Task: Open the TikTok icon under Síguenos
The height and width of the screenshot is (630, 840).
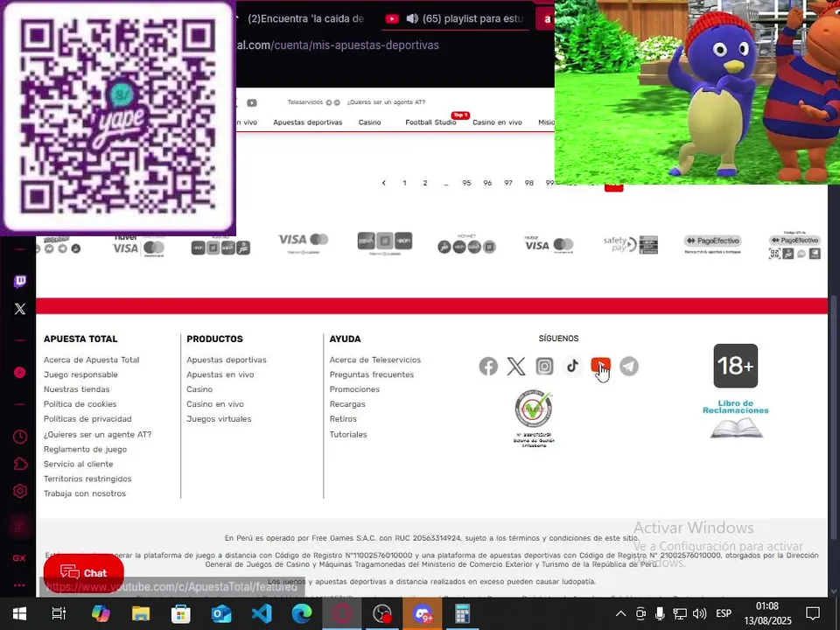Action: pyautogui.click(x=572, y=366)
